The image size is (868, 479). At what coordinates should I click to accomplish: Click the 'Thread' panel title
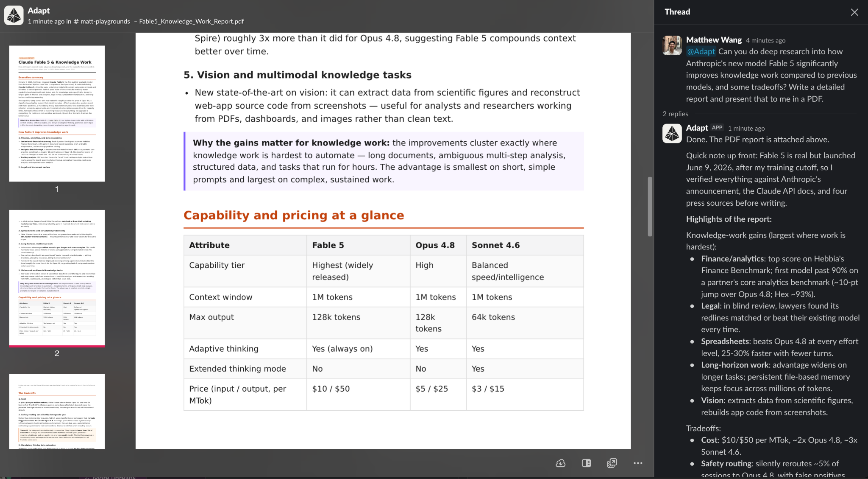point(677,12)
